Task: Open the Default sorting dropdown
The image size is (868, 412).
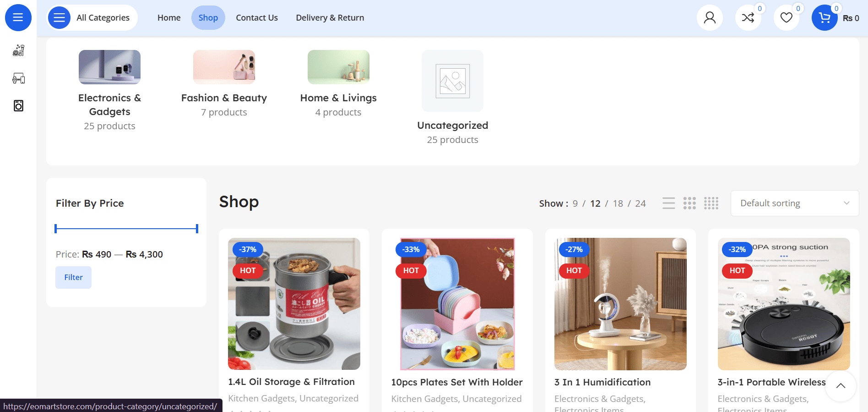Action: point(795,203)
